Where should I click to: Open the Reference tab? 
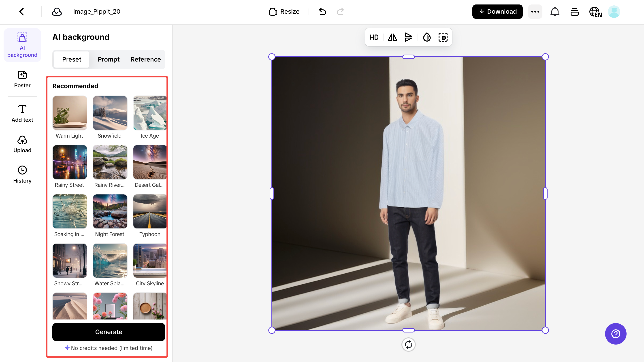[x=145, y=60]
